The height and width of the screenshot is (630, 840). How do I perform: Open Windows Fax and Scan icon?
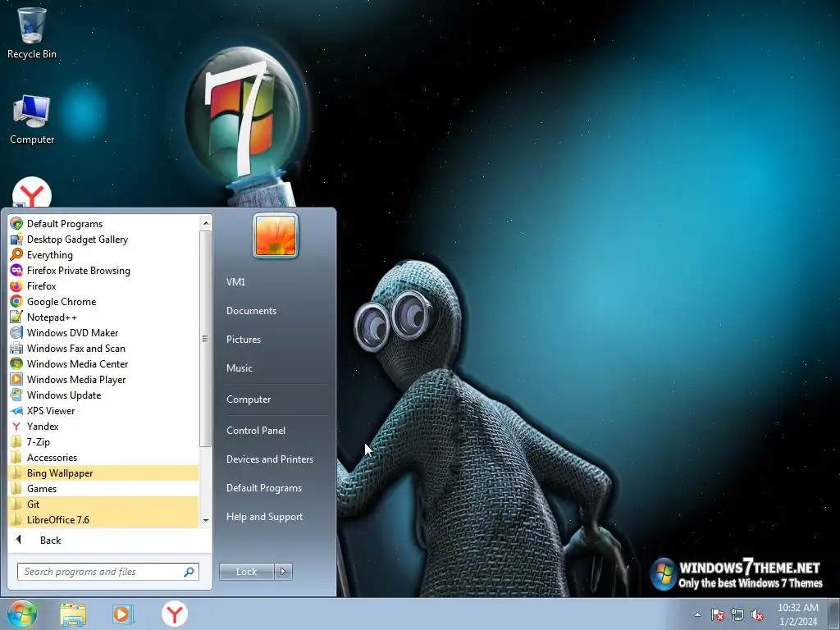(x=16, y=348)
